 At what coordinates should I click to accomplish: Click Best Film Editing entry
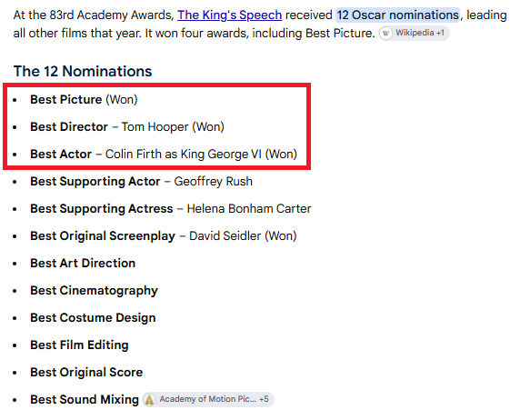[x=79, y=345]
